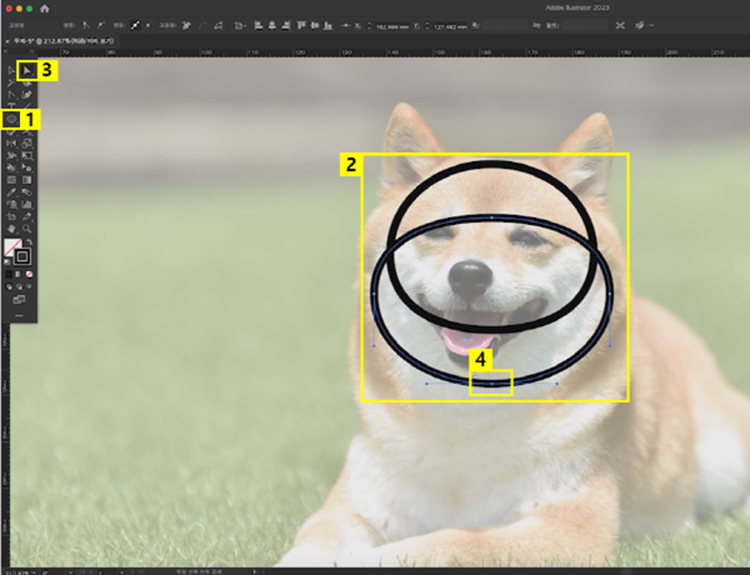Screen dimensions: 750x575
Task: Select the Ellipse tool
Action: [12, 119]
